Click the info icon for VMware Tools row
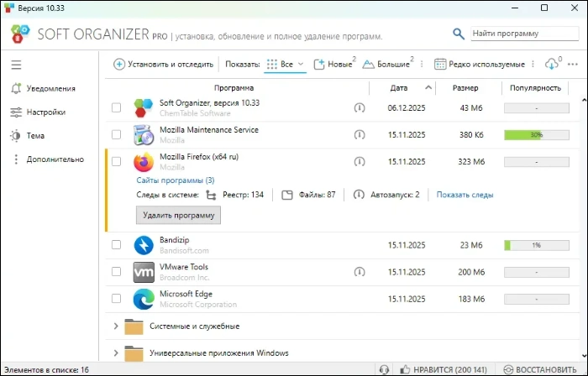The width and height of the screenshot is (588, 376). 360,272
